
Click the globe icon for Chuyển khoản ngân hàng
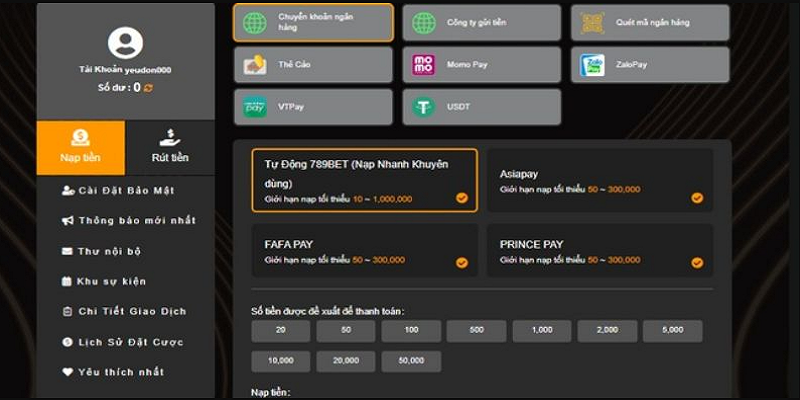pos(255,23)
